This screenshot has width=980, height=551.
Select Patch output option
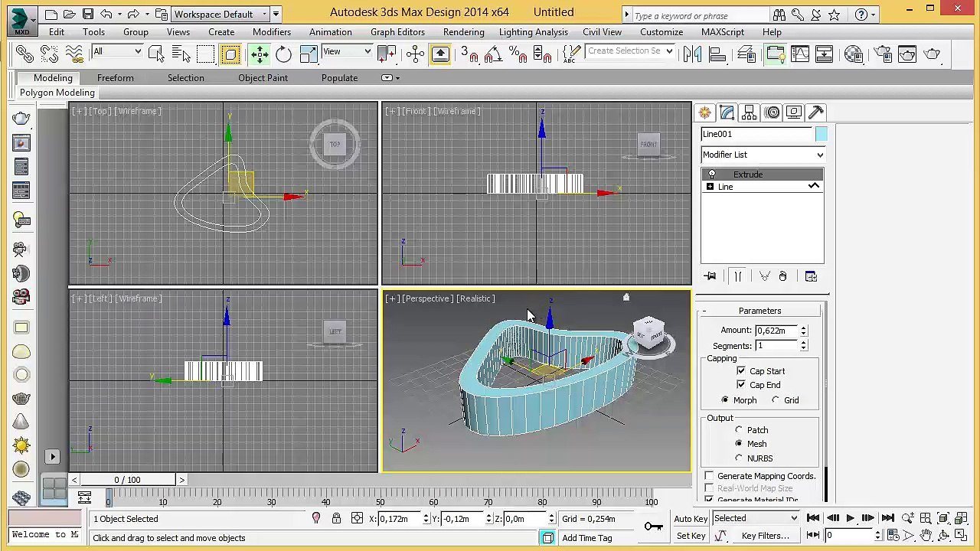point(739,430)
